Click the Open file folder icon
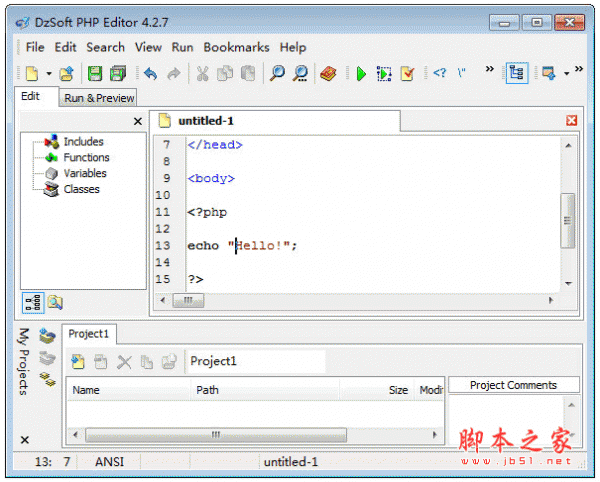Viewport: 600px width, 482px height. click(67, 73)
